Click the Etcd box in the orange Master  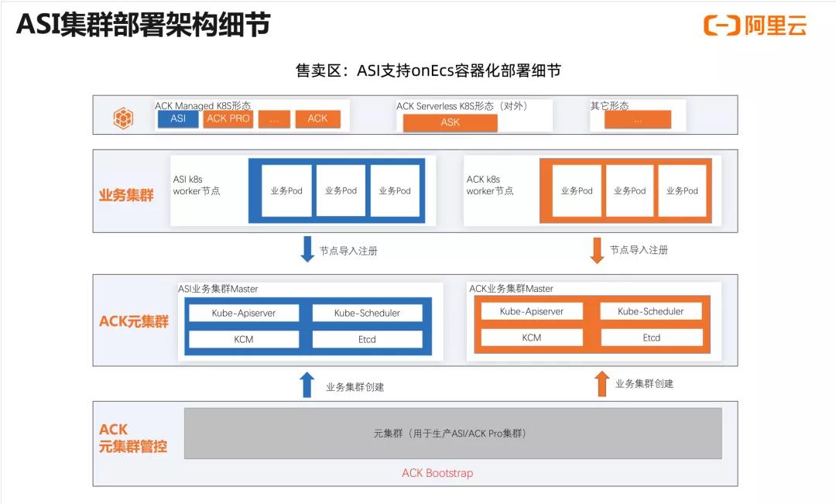[x=653, y=338]
